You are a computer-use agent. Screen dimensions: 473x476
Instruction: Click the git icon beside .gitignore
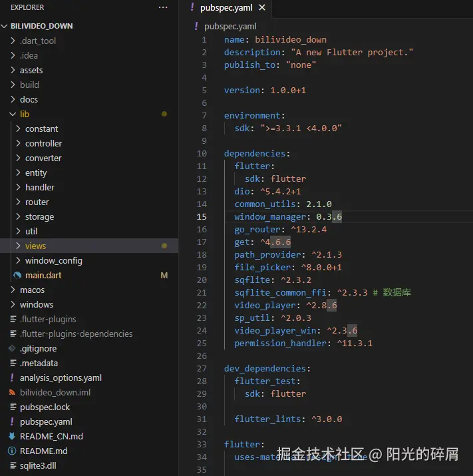[12, 348]
